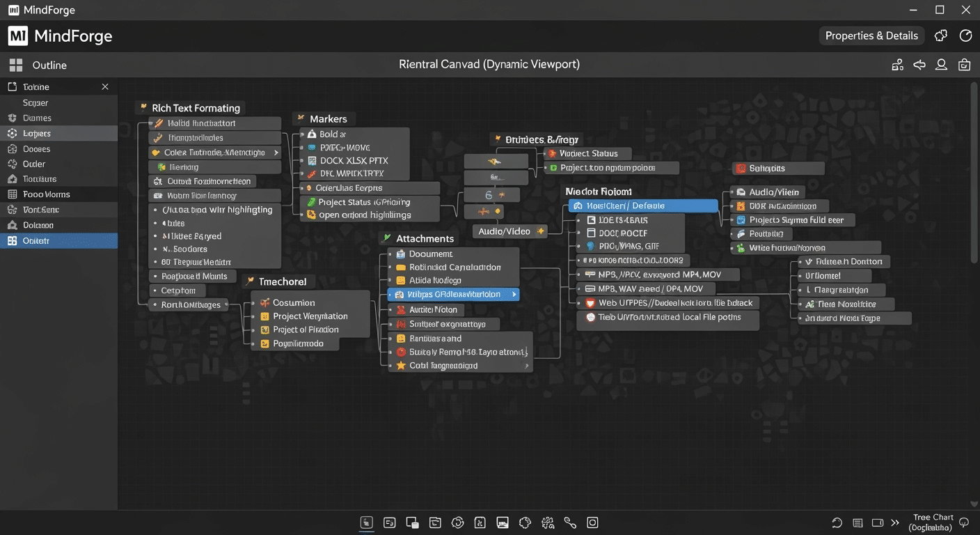Click the MindForge logo icon in the header
Viewport: 980px width, 535px height.
click(x=17, y=36)
